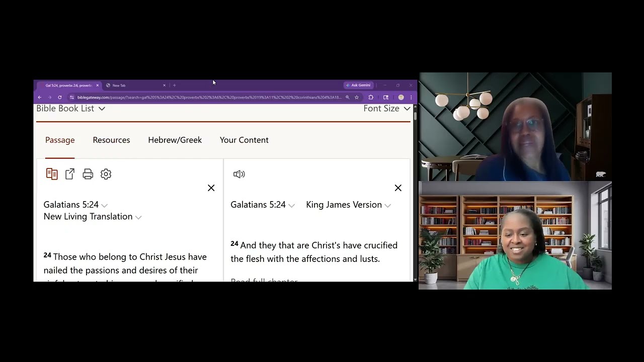Expand the Bible Book List dropdown
644x362 pixels.
click(70, 108)
